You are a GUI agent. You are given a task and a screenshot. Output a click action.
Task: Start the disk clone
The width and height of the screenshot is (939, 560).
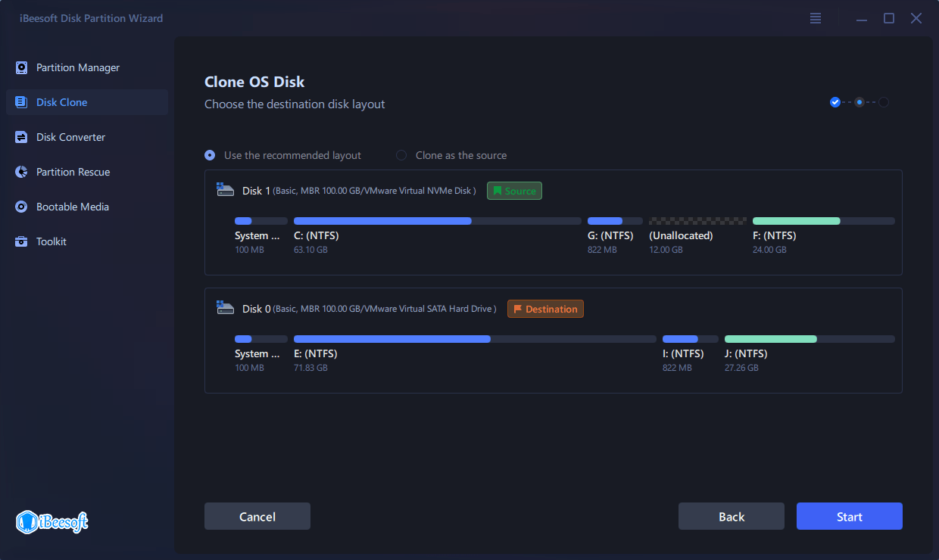(850, 516)
